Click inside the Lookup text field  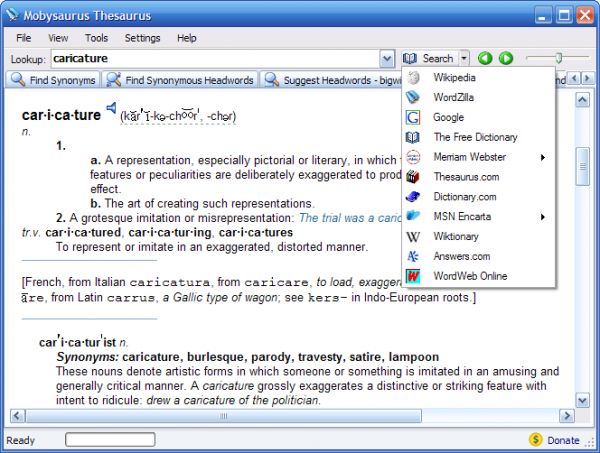pyautogui.click(x=210, y=59)
